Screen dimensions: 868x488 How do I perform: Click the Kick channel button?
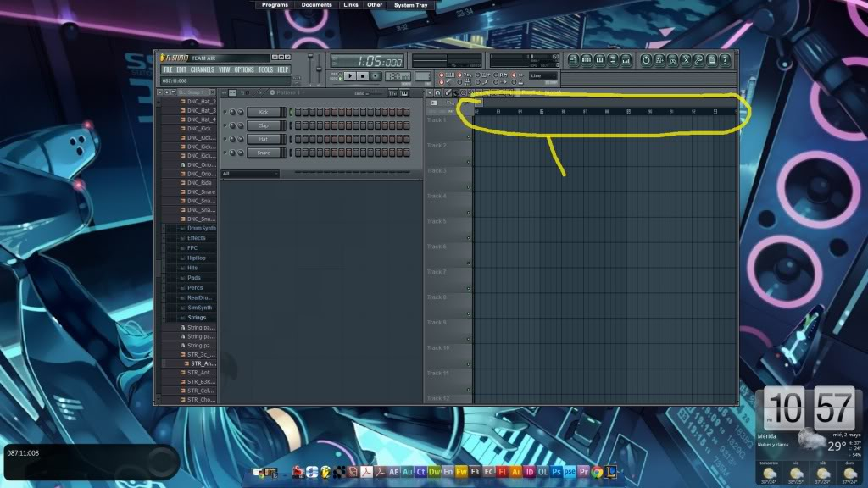(x=265, y=113)
